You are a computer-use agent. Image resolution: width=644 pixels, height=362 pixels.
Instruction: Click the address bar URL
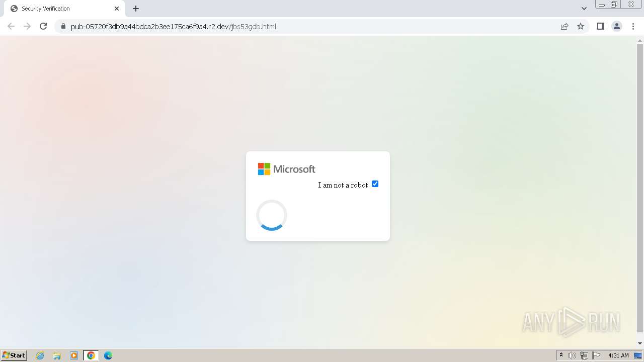[173, 27]
